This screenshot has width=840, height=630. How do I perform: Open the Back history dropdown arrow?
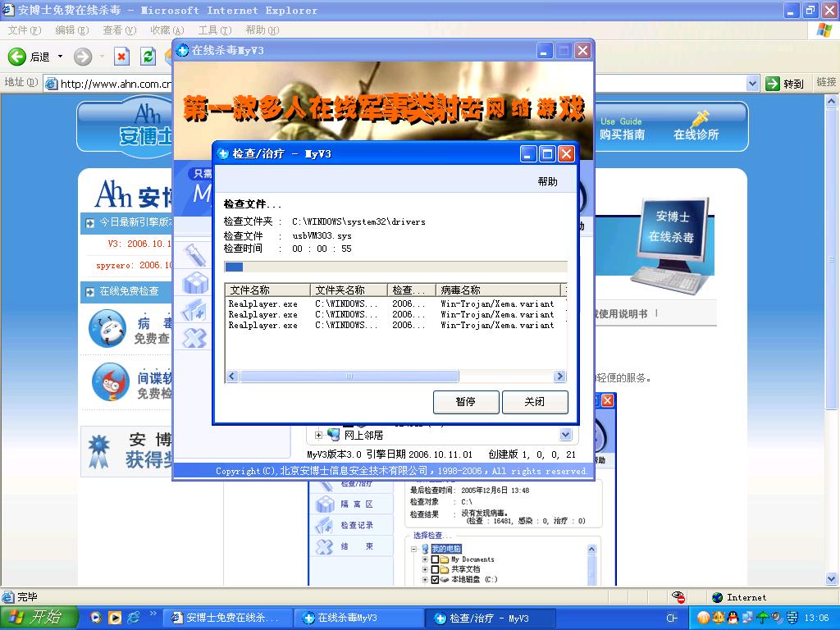pos(60,57)
